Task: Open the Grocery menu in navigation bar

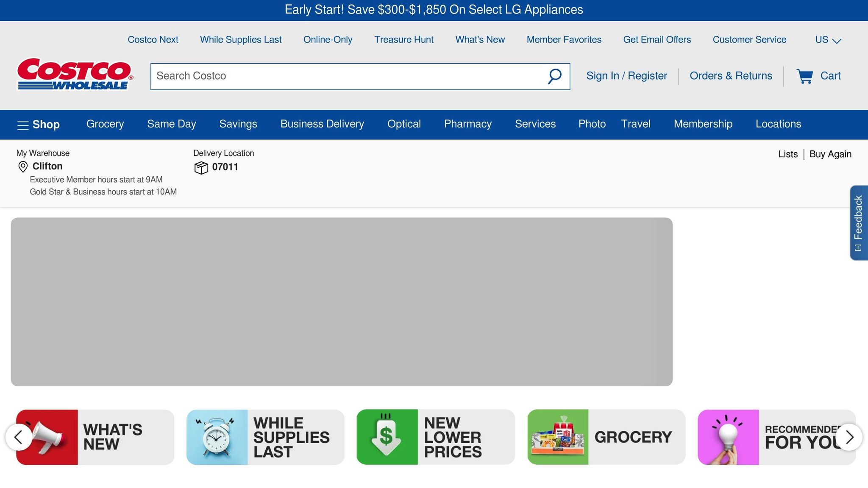Action: coord(105,124)
